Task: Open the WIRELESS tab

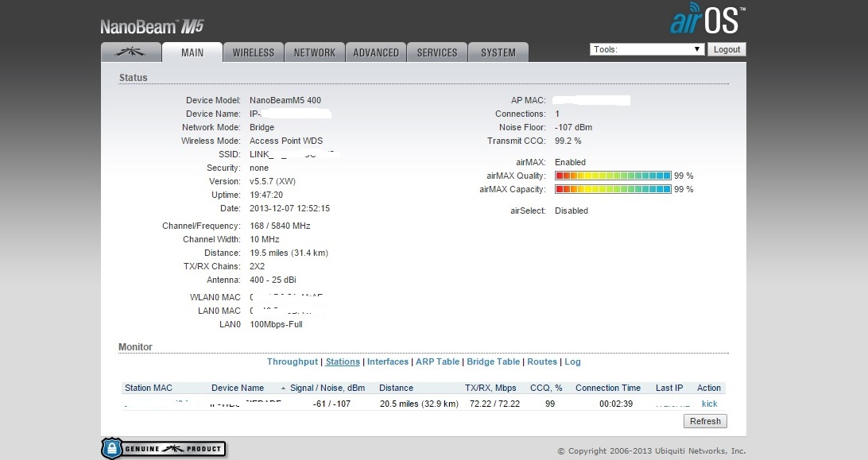Action: tap(254, 52)
